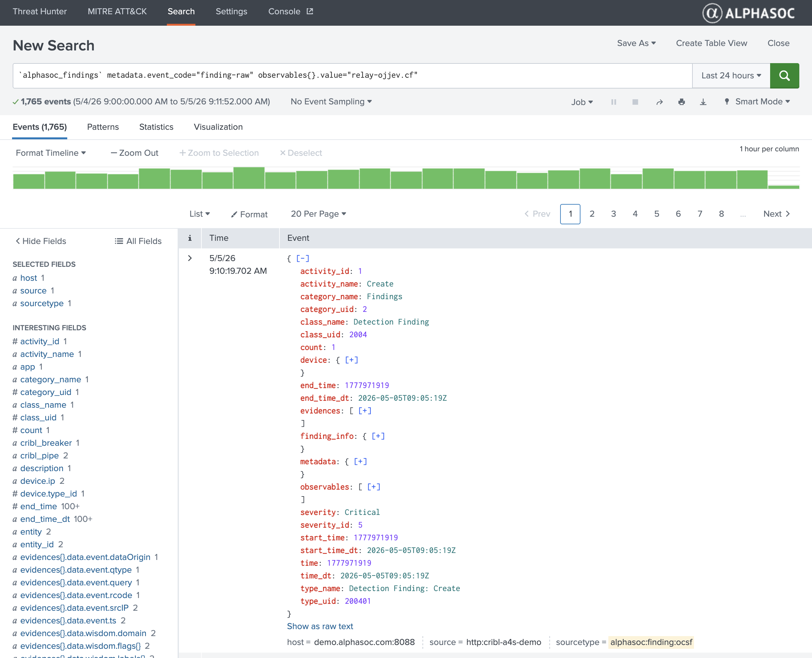This screenshot has height=658, width=812.
Task: Open the sourcetype selected field
Action: pos(42,303)
